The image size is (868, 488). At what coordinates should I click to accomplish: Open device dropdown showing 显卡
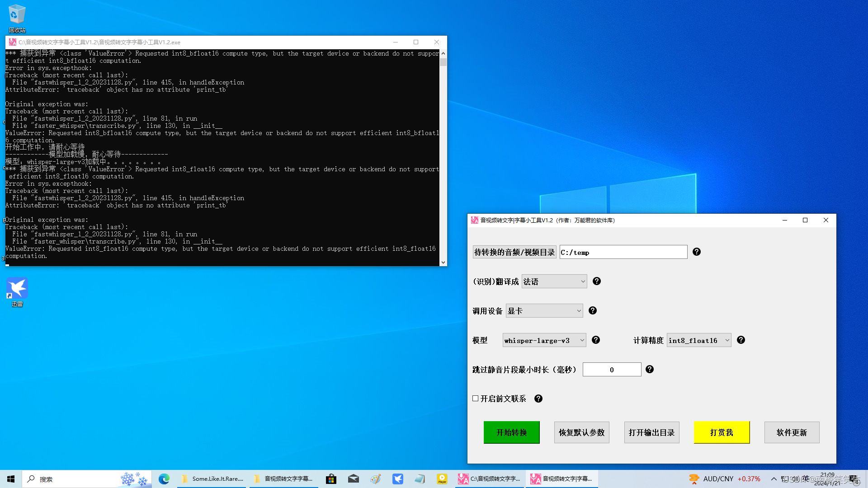tap(544, 311)
